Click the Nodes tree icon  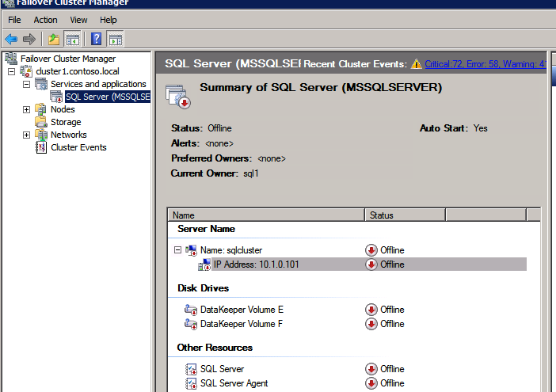click(41, 109)
